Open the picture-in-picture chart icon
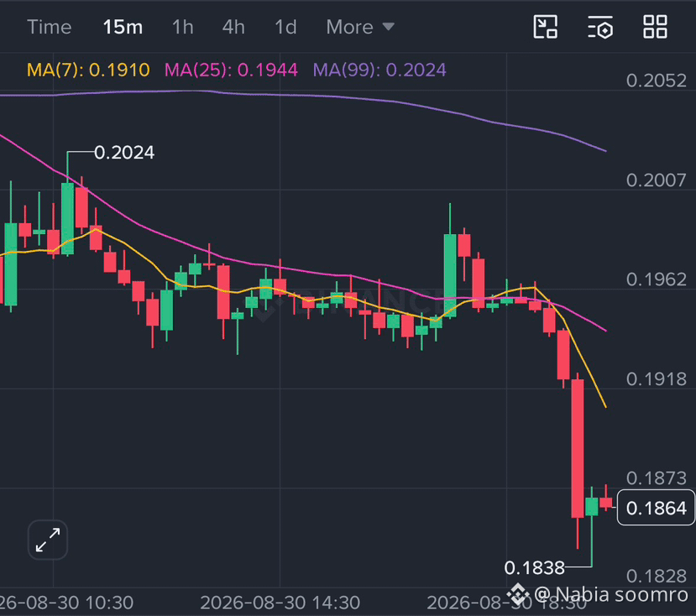Screen dimensions: 696x616 tap(545, 27)
